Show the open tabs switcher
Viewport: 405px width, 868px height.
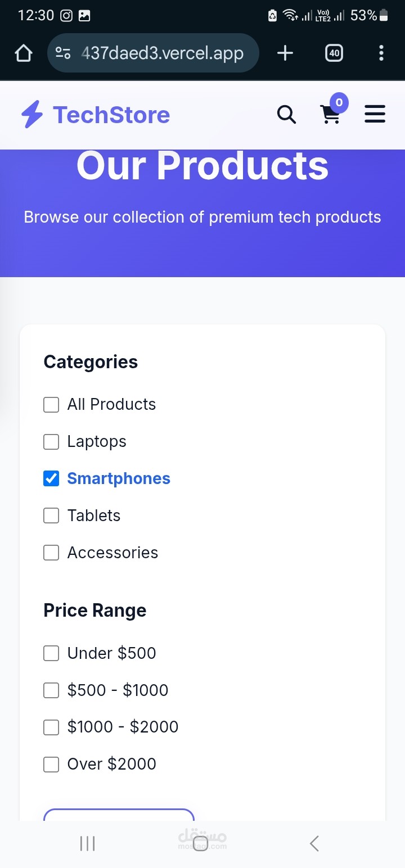(334, 53)
